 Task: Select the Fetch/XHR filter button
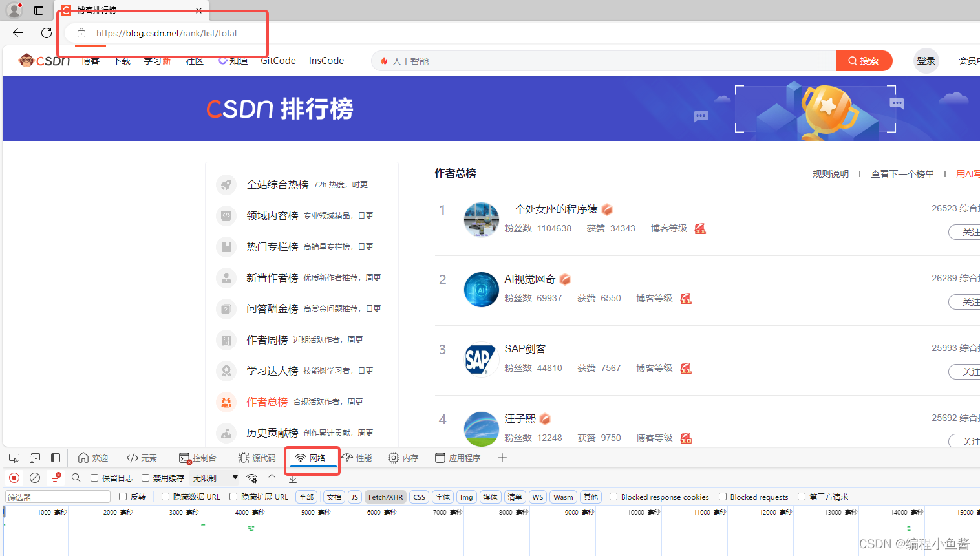(385, 497)
